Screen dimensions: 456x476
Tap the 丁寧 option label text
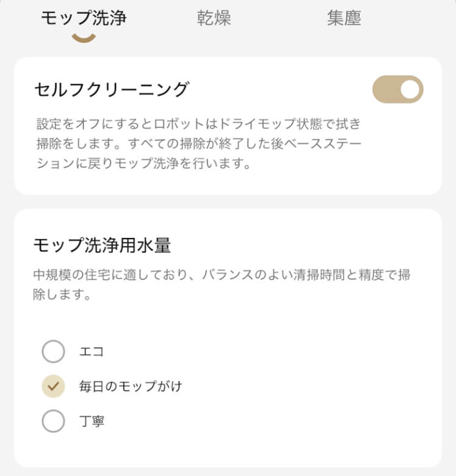click(x=92, y=421)
